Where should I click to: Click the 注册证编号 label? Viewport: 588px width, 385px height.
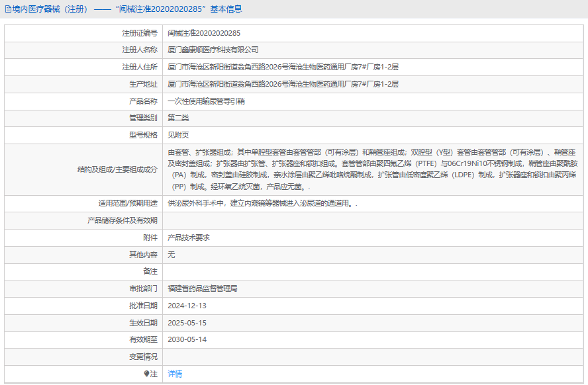(x=140, y=33)
